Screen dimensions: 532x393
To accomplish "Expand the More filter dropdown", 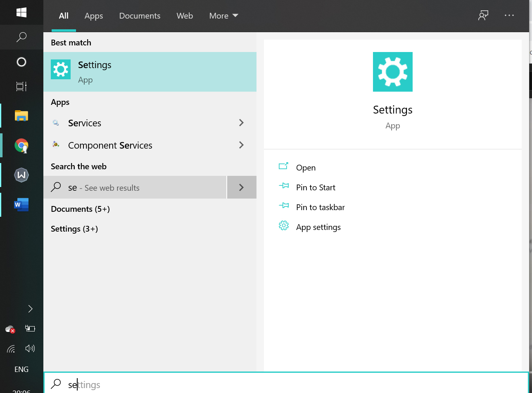I will click(223, 16).
